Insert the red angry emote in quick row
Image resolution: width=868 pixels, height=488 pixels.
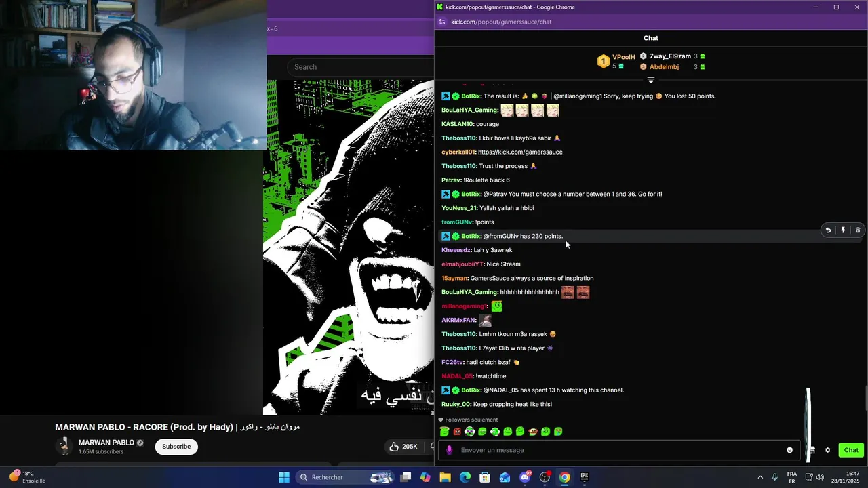pos(457,432)
